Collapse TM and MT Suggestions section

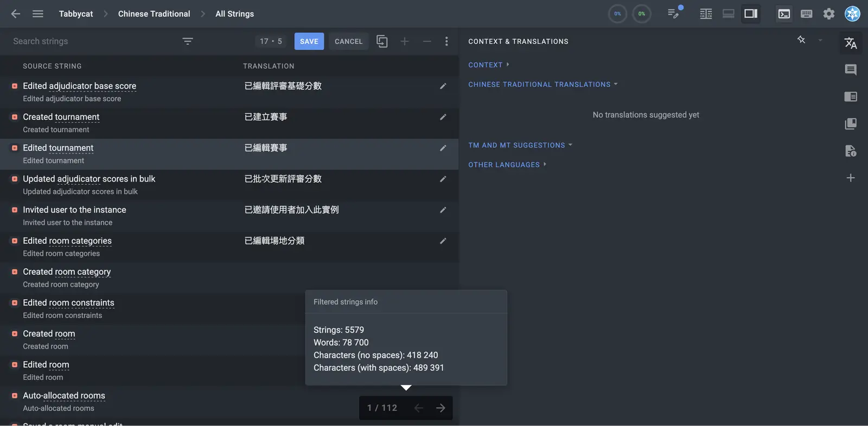(x=520, y=145)
